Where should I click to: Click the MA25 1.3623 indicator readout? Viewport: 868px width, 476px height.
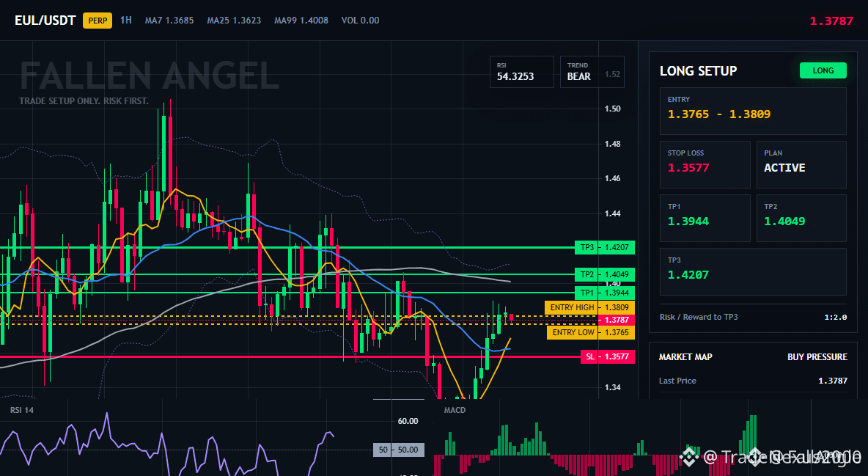[x=234, y=21]
